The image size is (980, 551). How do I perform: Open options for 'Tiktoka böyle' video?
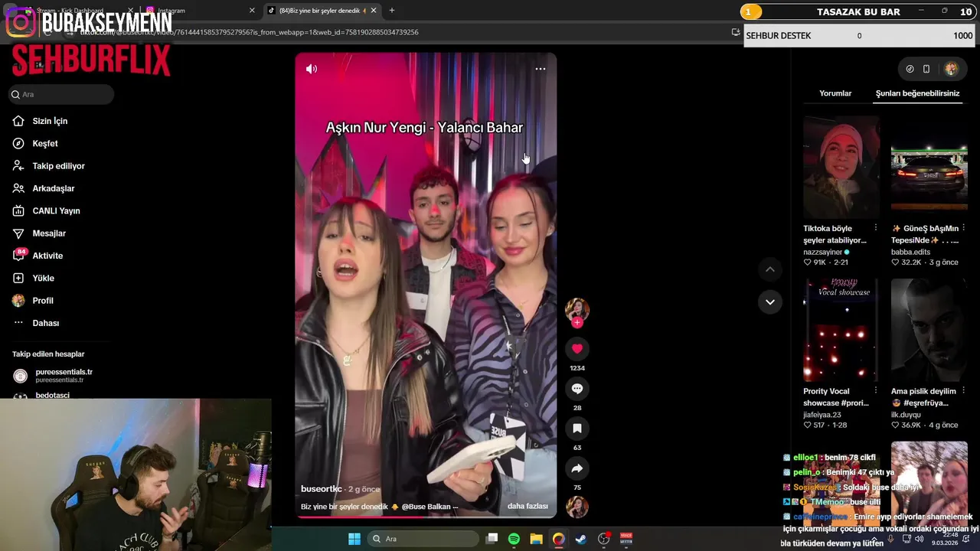tap(876, 228)
